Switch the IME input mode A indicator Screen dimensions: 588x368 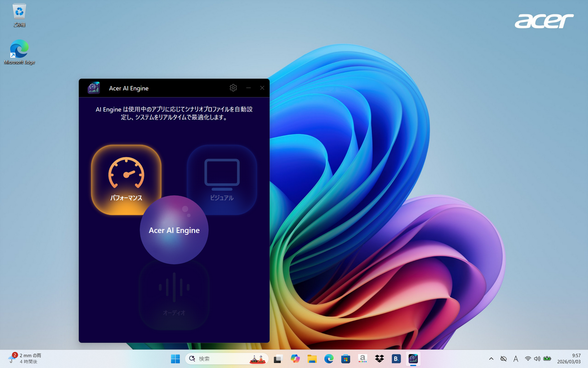(515, 359)
